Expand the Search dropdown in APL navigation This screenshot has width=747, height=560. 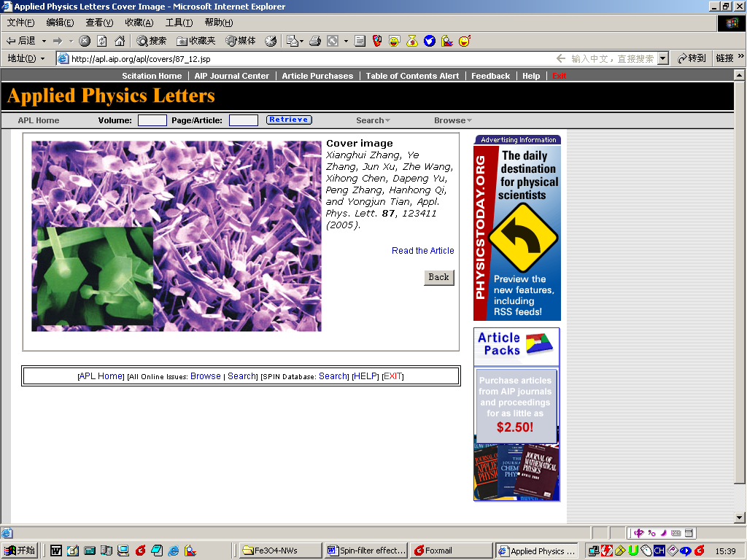pos(373,120)
